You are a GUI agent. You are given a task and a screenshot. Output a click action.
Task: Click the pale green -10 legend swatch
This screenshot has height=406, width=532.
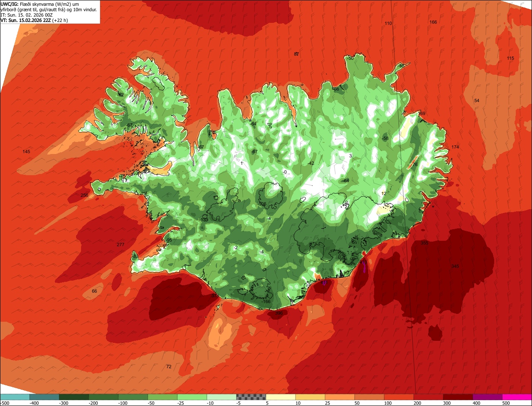[222, 397]
